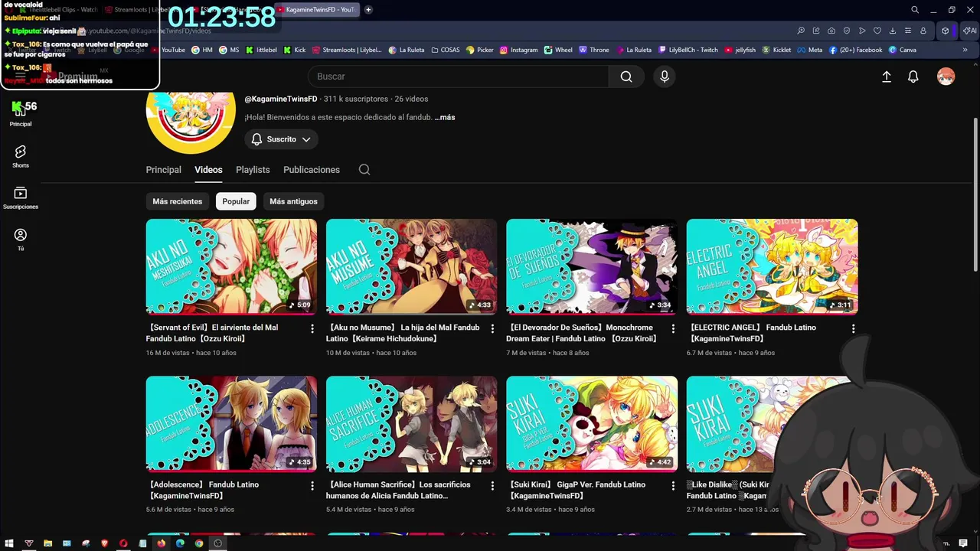Viewport: 980px width, 551px height.
Task: Open the Throne bookmark
Action: [x=594, y=50]
